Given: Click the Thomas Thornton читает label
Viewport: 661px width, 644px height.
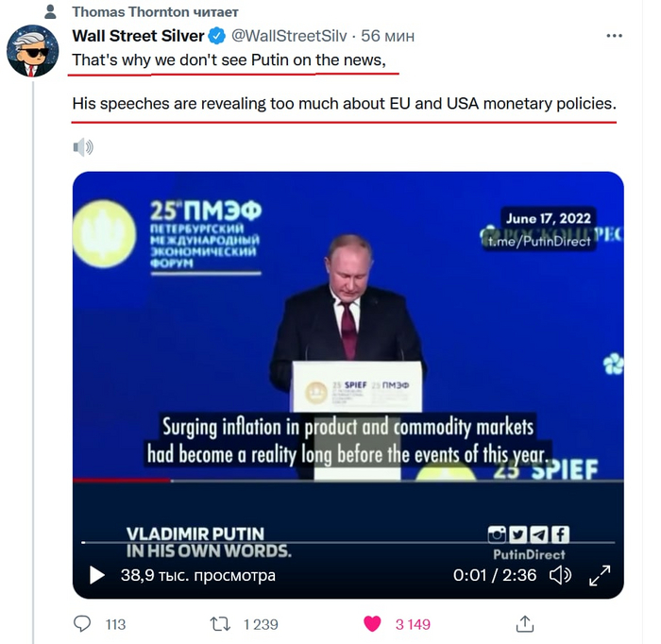Looking at the screenshot, I should 155,12.
